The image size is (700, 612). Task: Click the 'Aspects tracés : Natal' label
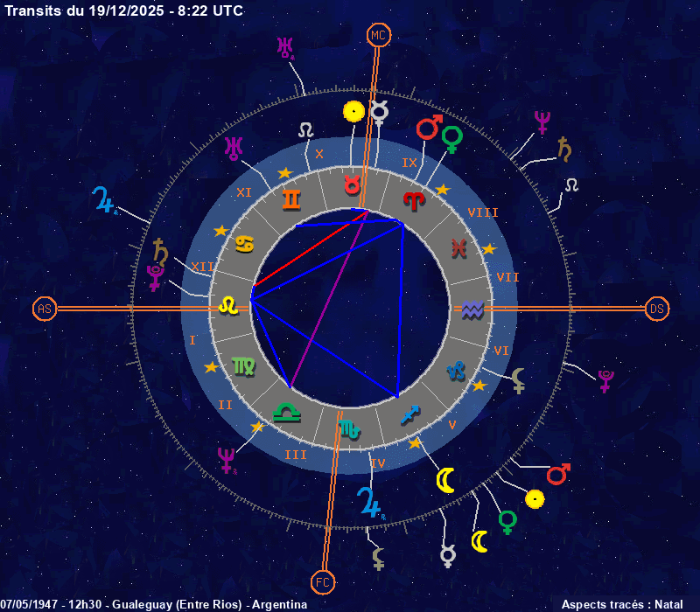(622, 604)
